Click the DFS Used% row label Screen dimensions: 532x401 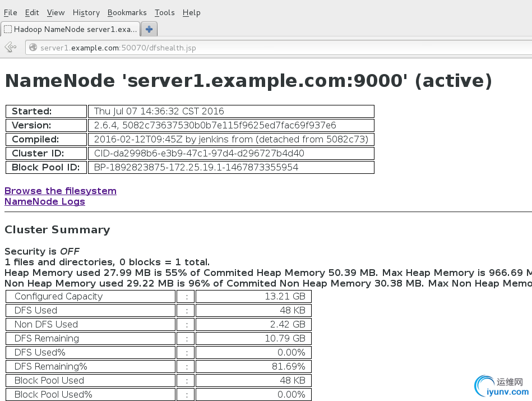click(91, 352)
